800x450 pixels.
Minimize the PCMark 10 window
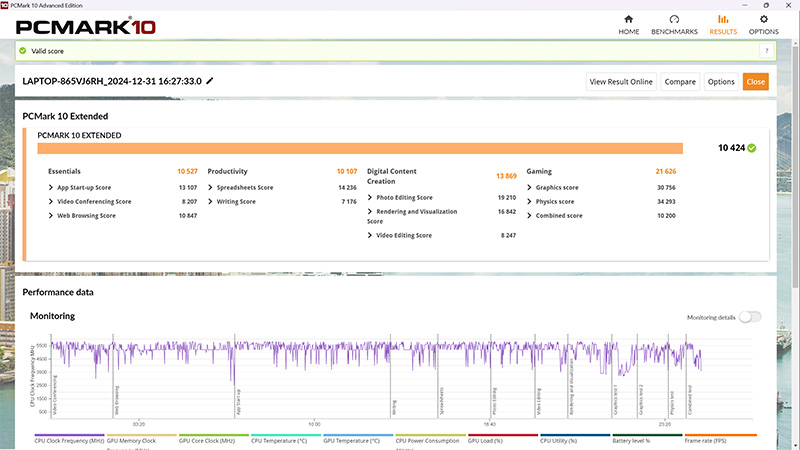click(x=745, y=5)
